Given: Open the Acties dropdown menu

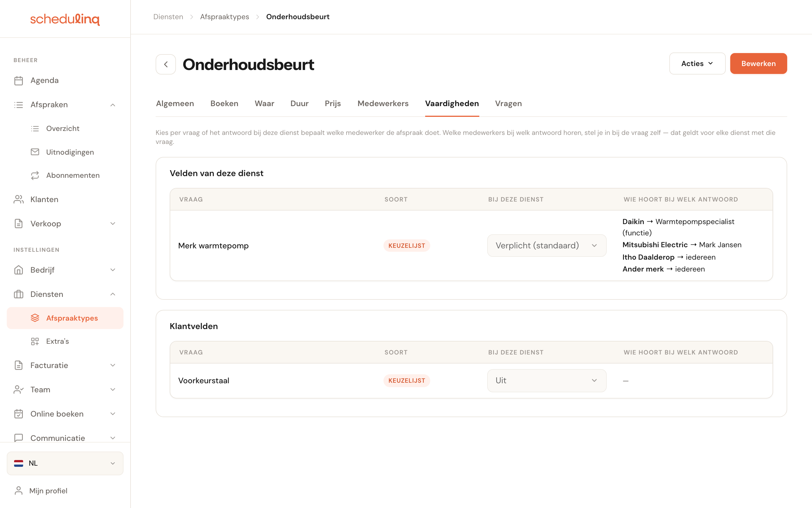Looking at the screenshot, I should point(697,63).
